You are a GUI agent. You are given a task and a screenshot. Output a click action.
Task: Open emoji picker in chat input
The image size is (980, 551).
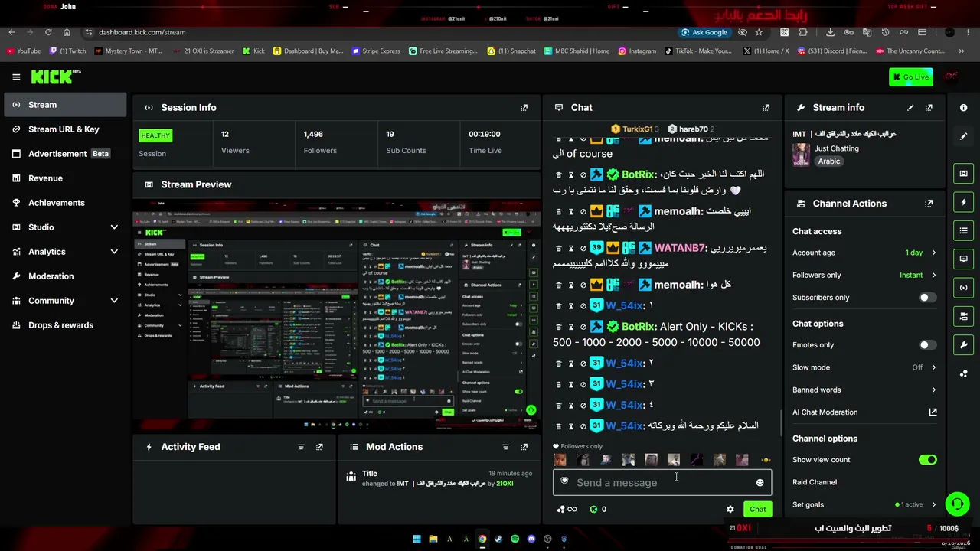pos(759,483)
